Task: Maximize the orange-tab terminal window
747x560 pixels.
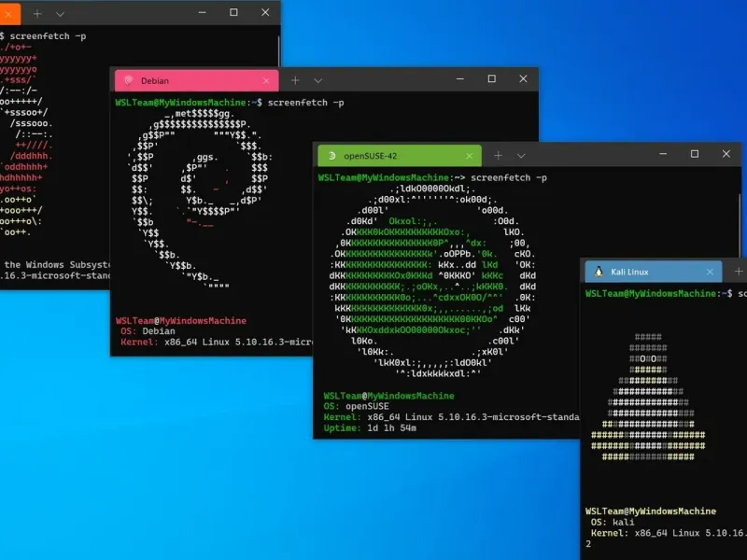Action: click(x=234, y=13)
